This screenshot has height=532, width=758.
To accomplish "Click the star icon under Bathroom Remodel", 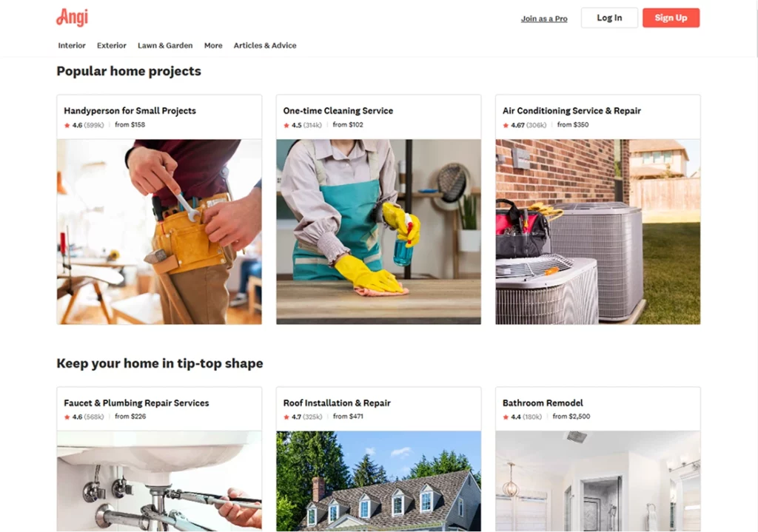I will point(506,417).
